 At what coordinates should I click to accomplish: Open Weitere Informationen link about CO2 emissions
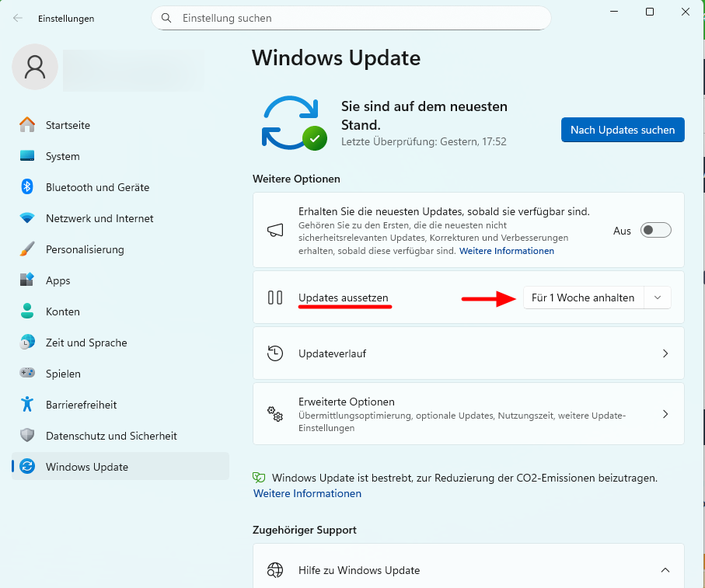tap(308, 493)
